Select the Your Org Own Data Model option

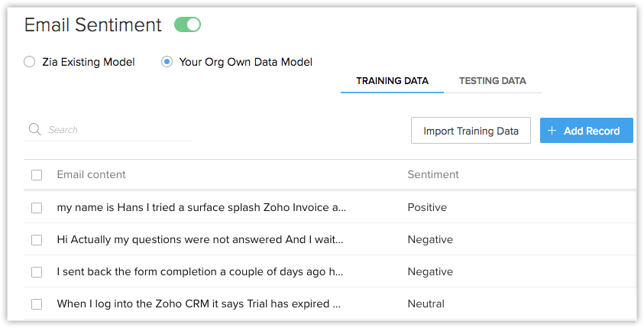pyautogui.click(x=167, y=62)
